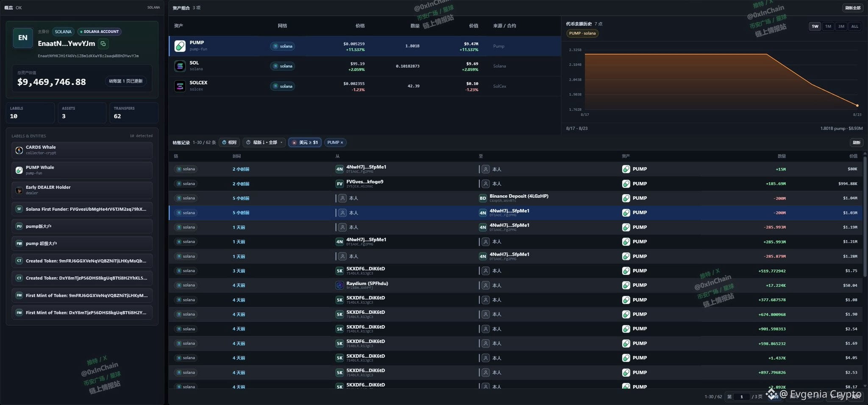Click the Binance Deposit BD badge icon
The height and width of the screenshot is (405, 868).
tap(483, 198)
